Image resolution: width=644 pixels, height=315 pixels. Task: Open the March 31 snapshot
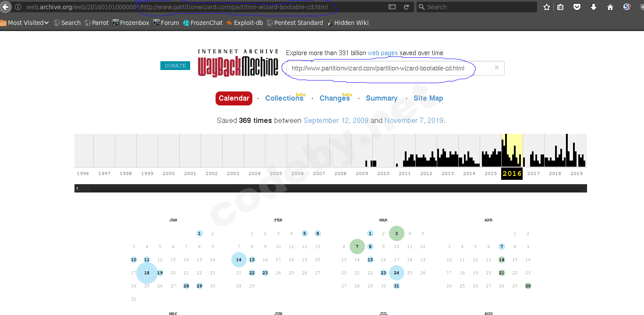click(x=396, y=286)
